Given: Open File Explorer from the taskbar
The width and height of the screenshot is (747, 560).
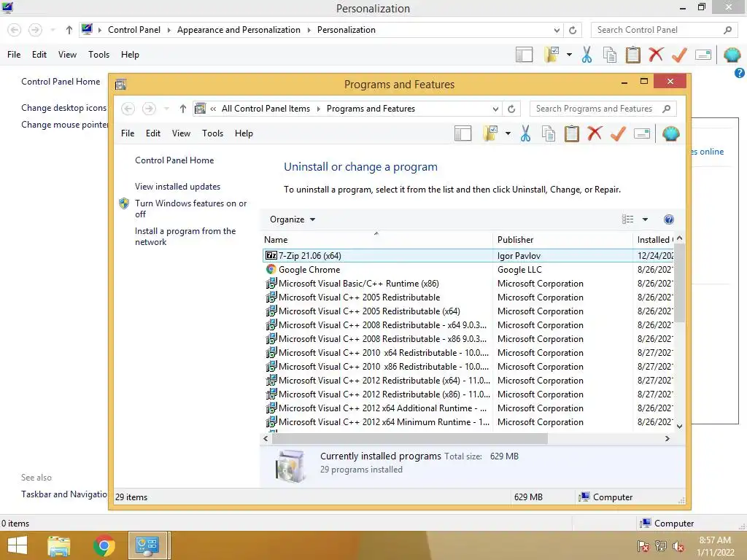Looking at the screenshot, I should point(59,545).
